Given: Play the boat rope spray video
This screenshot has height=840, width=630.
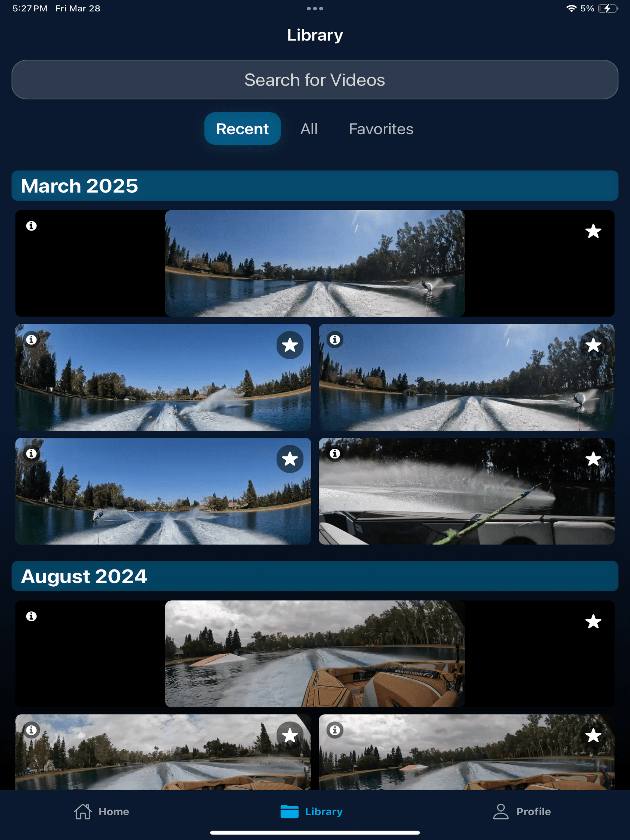Looking at the screenshot, I should point(466,491).
